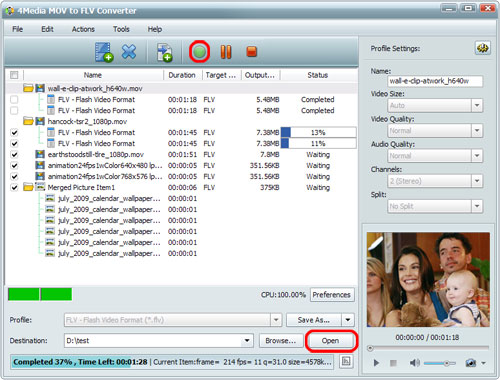This screenshot has height=380, width=500.
Task: Check first FLV profile under wall-e clip
Action: 14,99
